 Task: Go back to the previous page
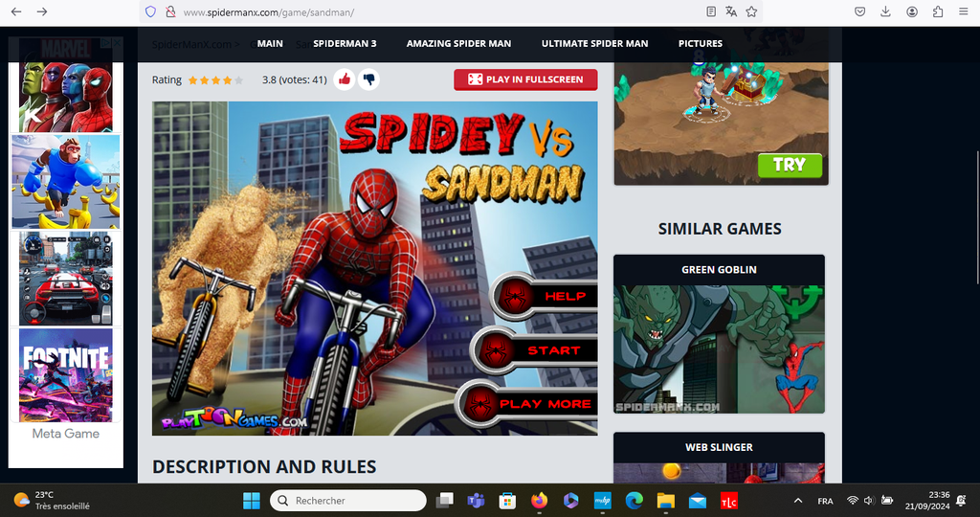(16, 11)
